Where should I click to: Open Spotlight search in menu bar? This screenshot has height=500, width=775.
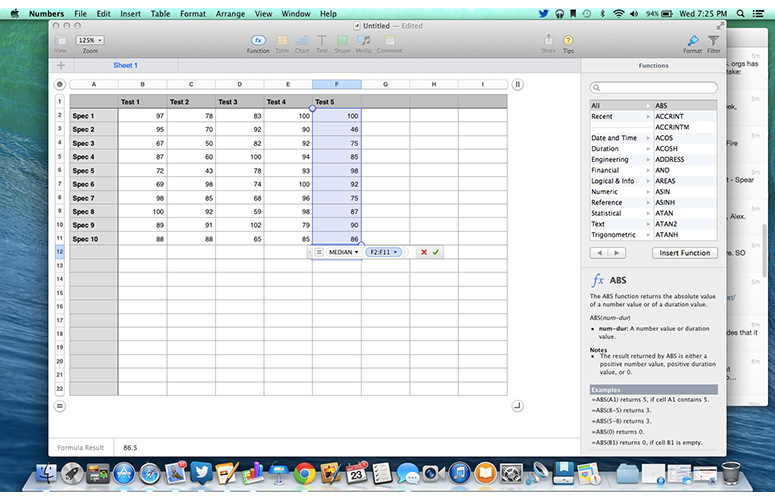click(x=740, y=13)
